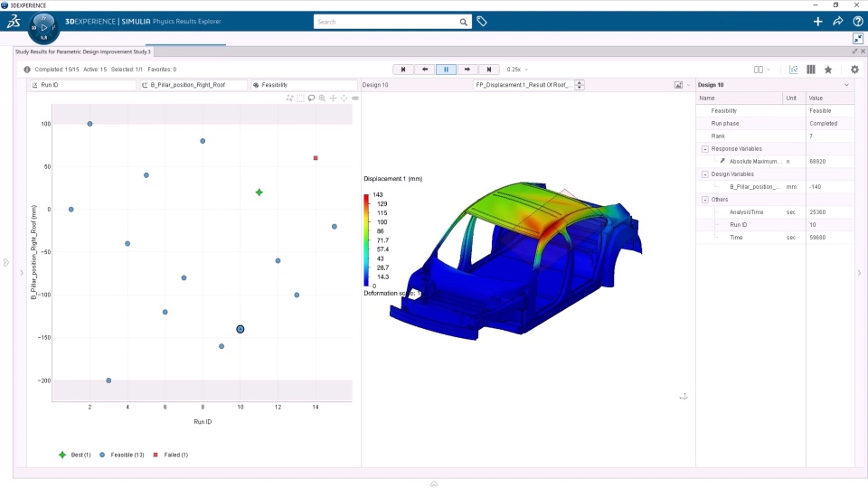Click the displacement color legend bar
Viewport: 868px width, 488px height.
pyautogui.click(x=366, y=239)
